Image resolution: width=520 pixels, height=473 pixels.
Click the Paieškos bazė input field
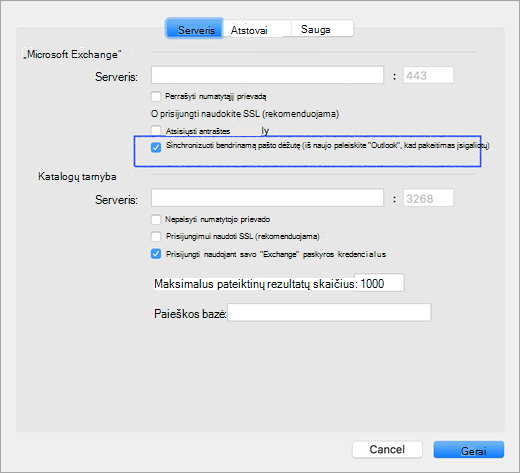pyautogui.click(x=329, y=313)
